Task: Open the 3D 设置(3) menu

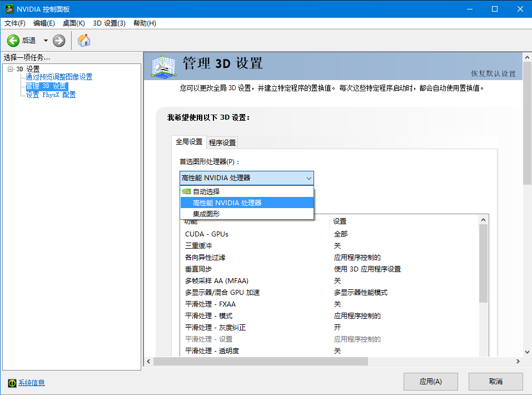Action: click(110, 23)
